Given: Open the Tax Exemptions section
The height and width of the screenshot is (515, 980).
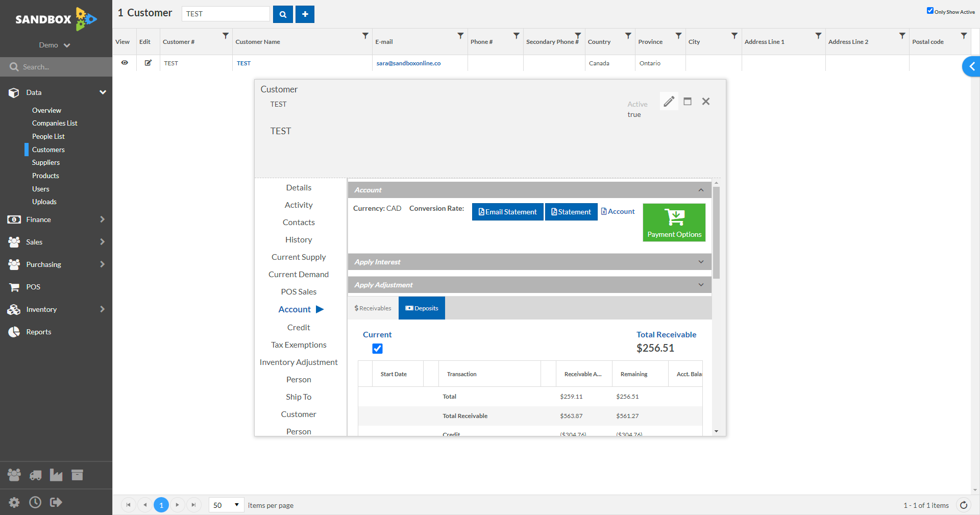Looking at the screenshot, I should coord(299,345).
